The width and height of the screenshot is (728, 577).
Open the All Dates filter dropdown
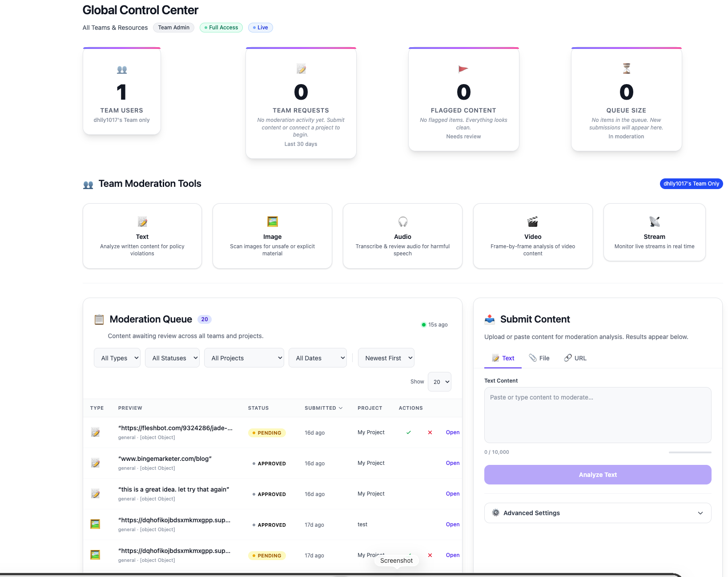(318, 358)
